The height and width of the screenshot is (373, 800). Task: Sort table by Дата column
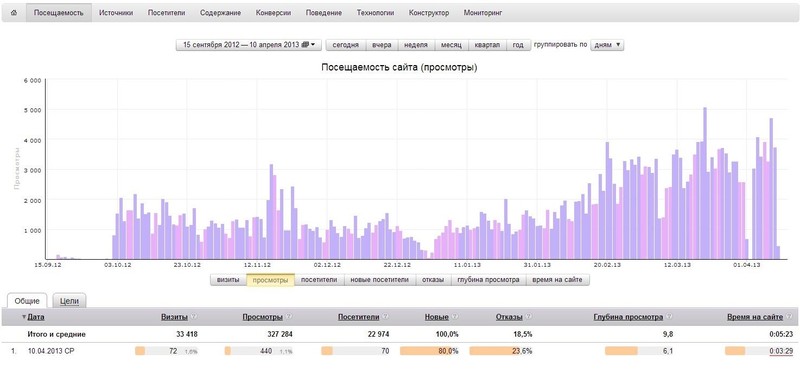(x=36, y=317)
